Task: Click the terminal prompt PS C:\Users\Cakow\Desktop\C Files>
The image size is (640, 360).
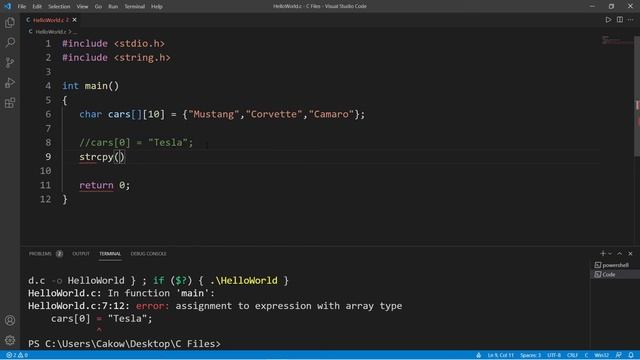Action: pyautogui.click(x=124, y=344)
